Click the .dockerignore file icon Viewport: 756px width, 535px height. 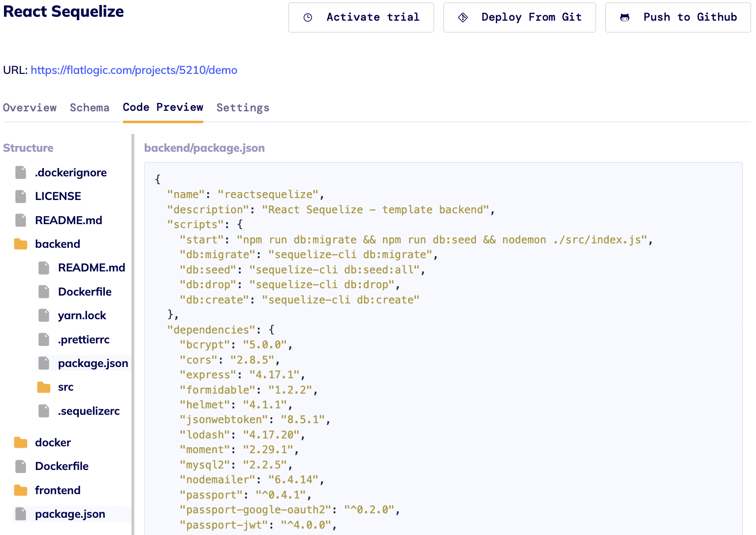coord(21,172)
